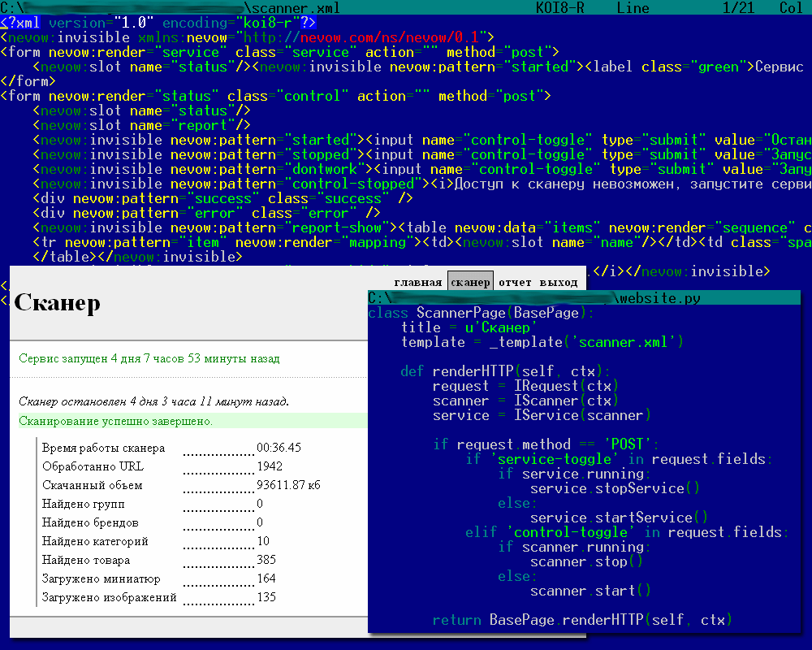
Task: Click 'request = IRequest(ctx)' line
Action: [525, 386]
